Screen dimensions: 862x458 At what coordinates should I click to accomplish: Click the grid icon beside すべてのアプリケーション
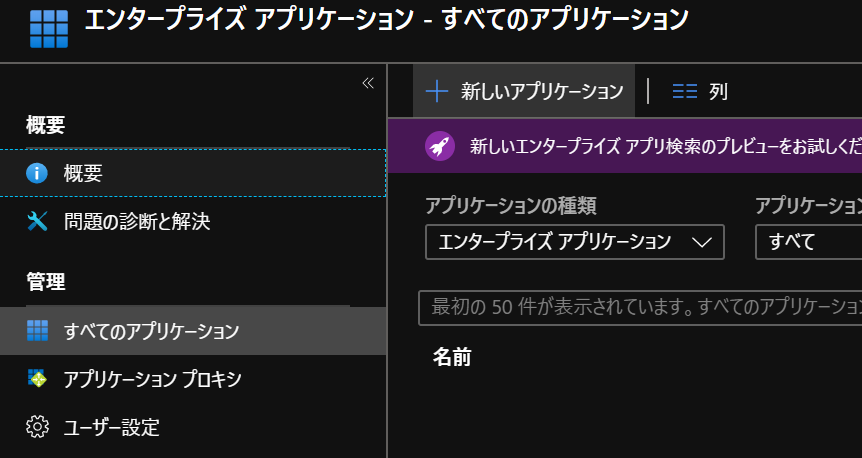pyautogui.click(x=37, y=331)
